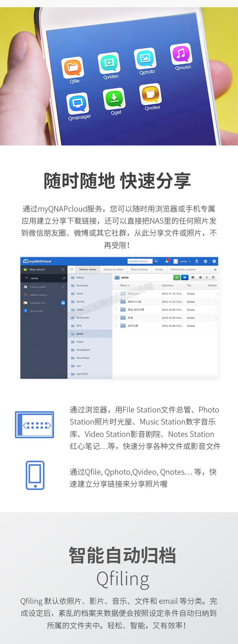Tap the Qget download app icon

pos(114,98)
